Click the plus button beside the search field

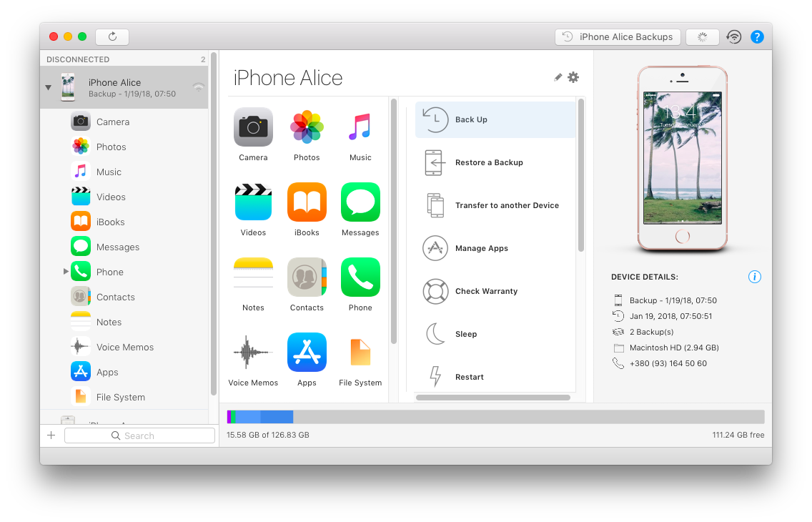pos(51,435)
